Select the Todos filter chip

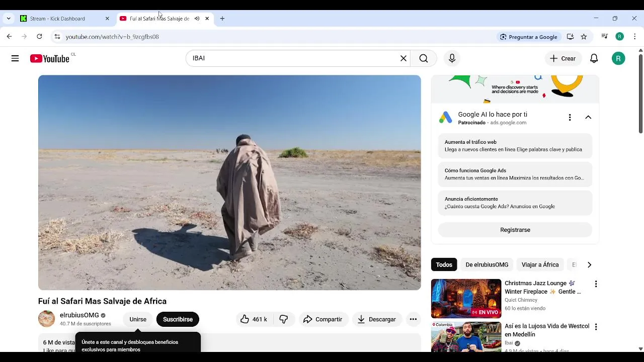pos(444,264)
